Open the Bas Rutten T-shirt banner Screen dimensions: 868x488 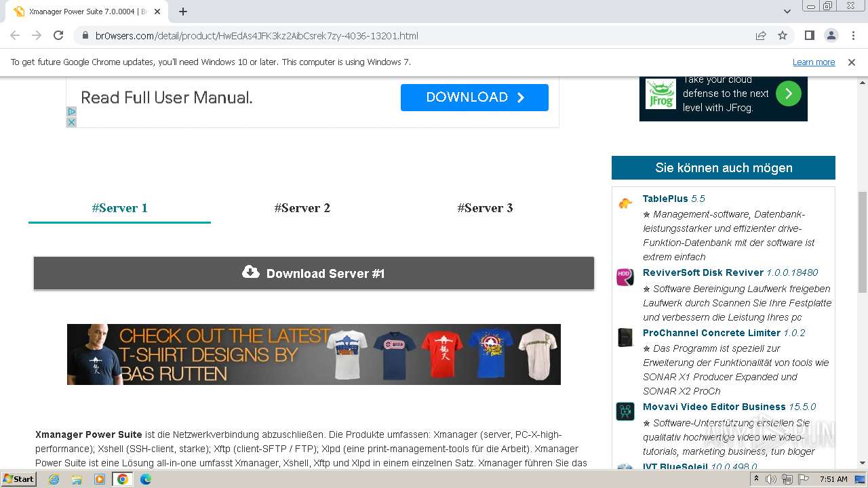pyautogui.click(x=314, y=354)
